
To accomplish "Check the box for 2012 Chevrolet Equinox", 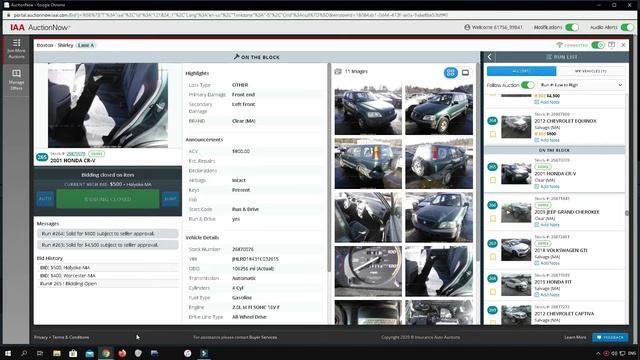I will pos(493,134).
